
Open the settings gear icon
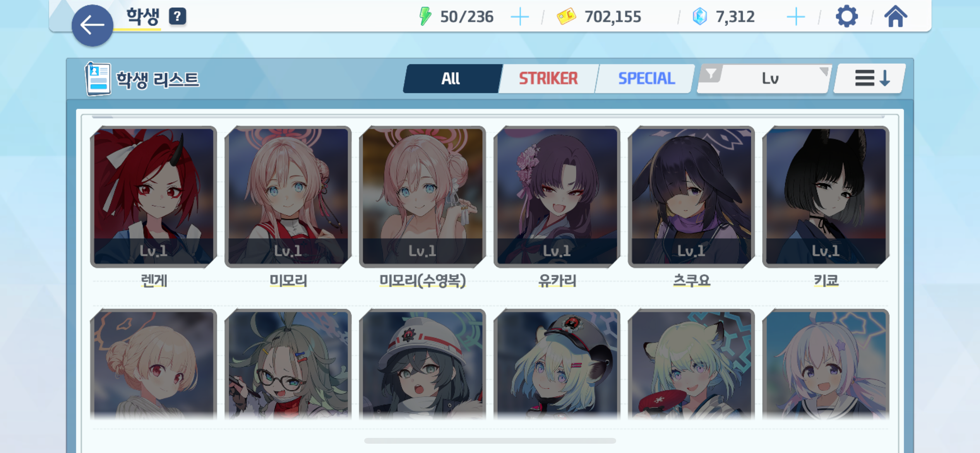846,16
